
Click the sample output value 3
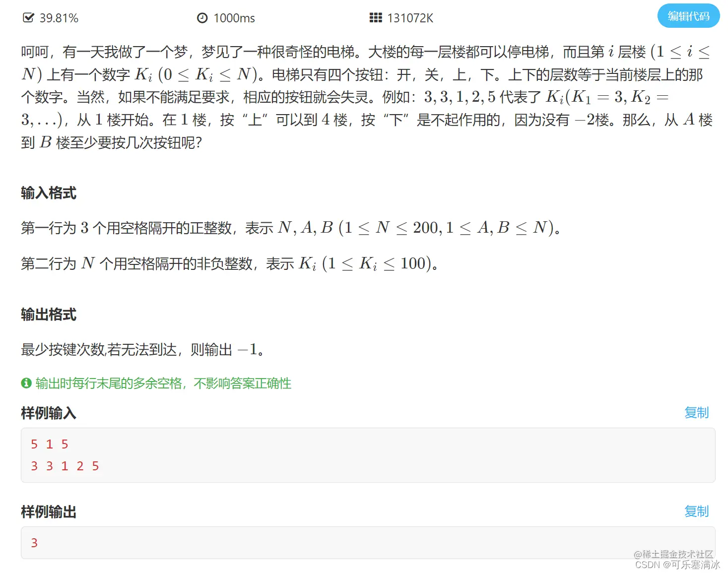[x=34, y=543]
